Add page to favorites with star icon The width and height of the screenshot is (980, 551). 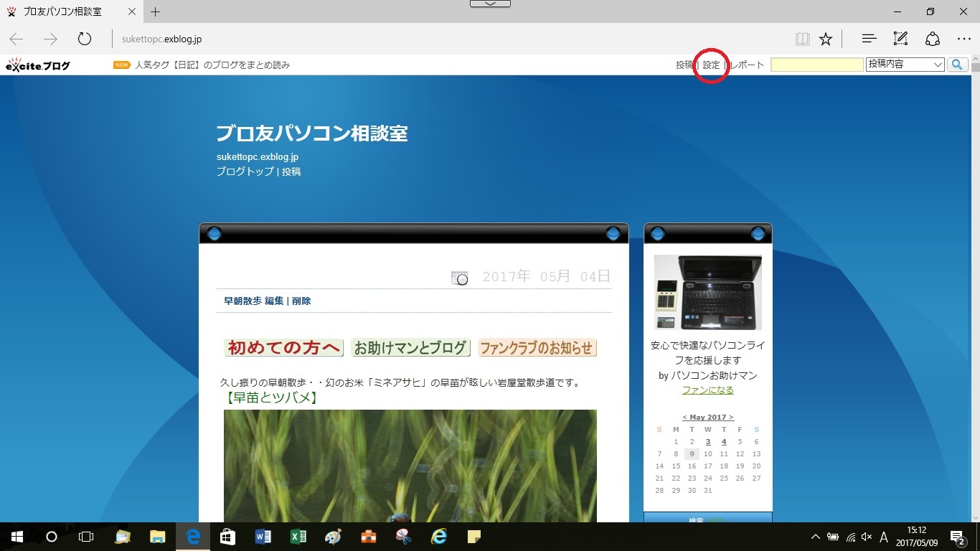[826, 39]
